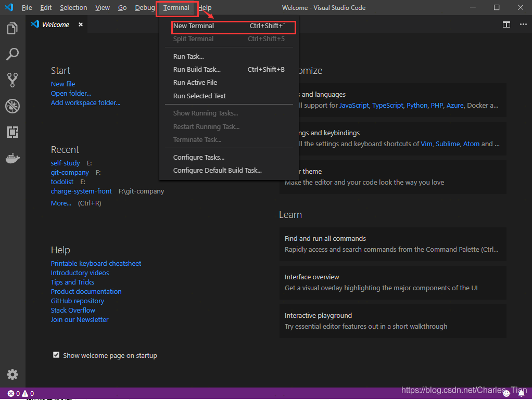The image size is (532, 400).
Task: Choose Configure Default Build Task... entry
Action: point(229,170)
